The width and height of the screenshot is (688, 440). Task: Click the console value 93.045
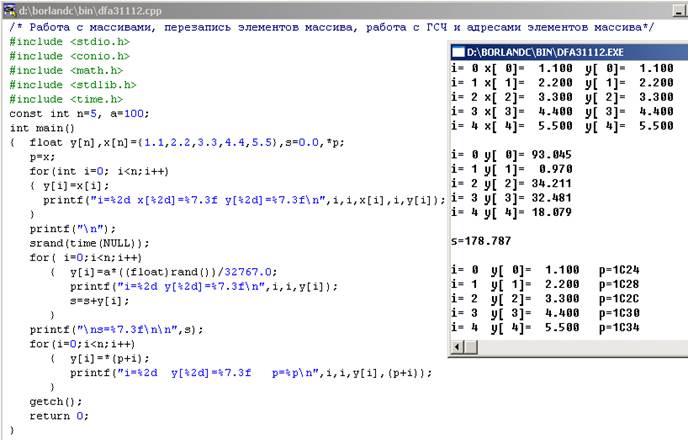pos(552,154)
